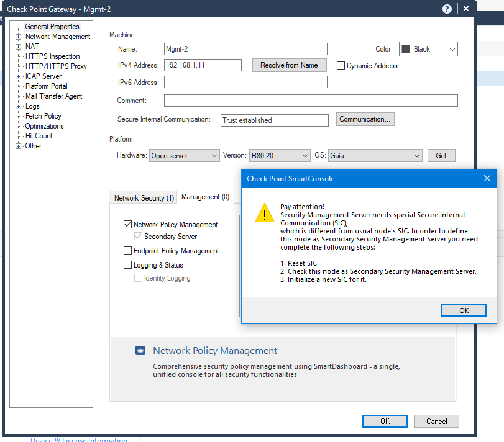Expand the Network Management tree node
Screen dimensions: 504x442
pyautogui.click(x=19, y=37)
